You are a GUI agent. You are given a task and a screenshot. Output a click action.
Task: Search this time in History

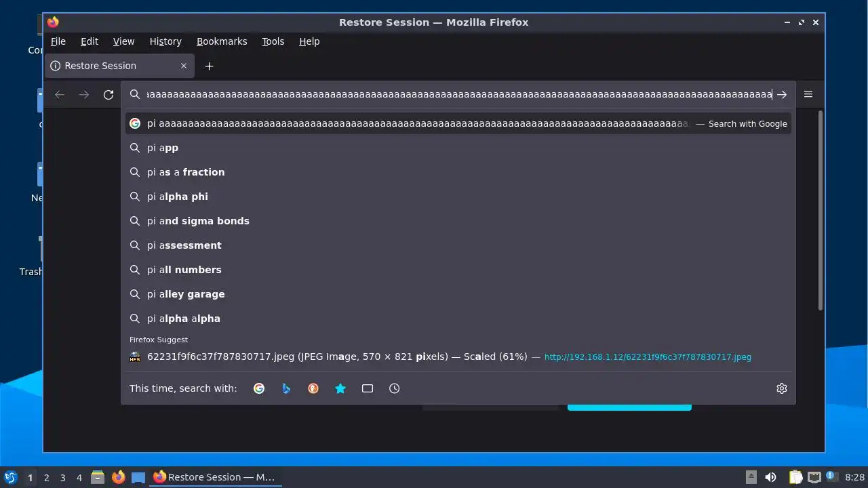[x=395, y=388]
